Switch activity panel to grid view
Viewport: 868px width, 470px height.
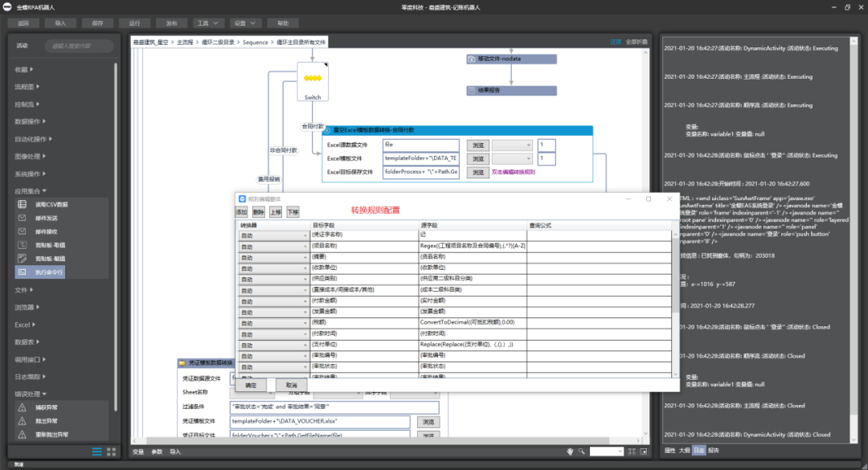pos(111,452)
